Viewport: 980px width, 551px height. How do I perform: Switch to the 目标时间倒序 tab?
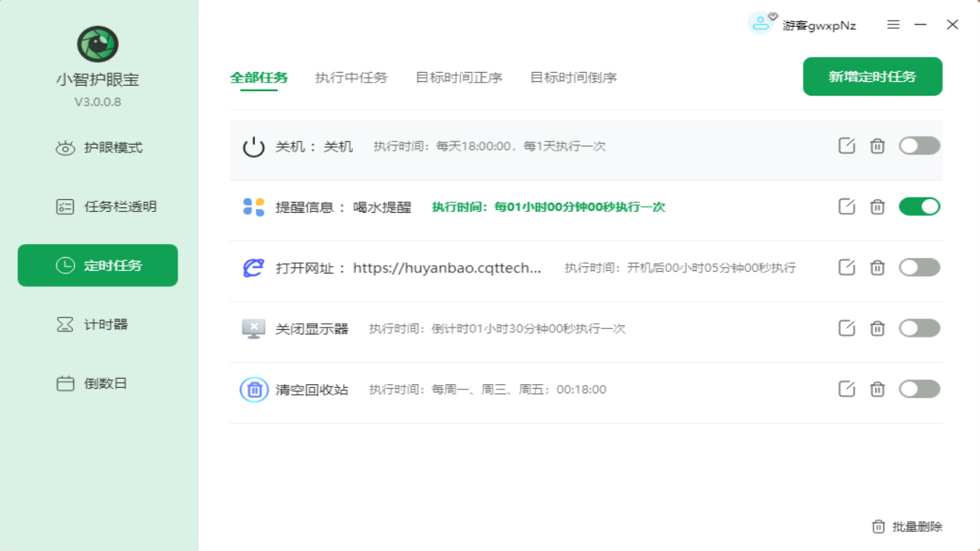coord(572,77)
